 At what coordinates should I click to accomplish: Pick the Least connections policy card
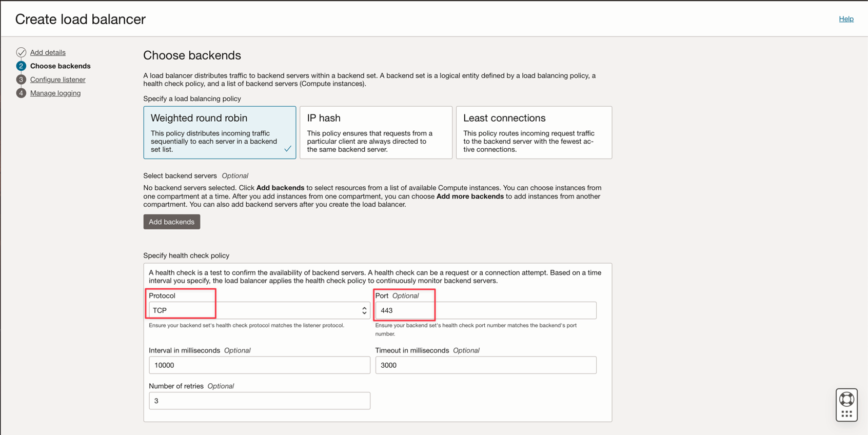pyautogui.click(x=534, y=132)
